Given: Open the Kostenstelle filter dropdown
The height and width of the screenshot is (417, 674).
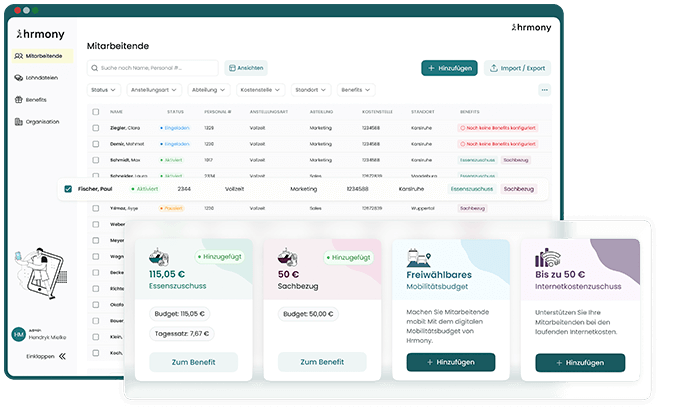Looking at the screenshot, I should (x=260, y=90).
